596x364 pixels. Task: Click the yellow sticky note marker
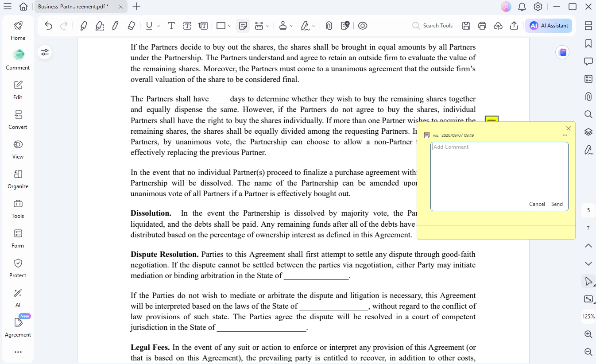coord(492,120)
